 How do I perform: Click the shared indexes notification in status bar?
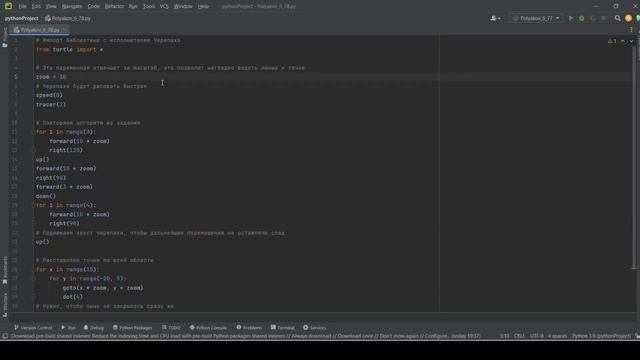(246, 336)
